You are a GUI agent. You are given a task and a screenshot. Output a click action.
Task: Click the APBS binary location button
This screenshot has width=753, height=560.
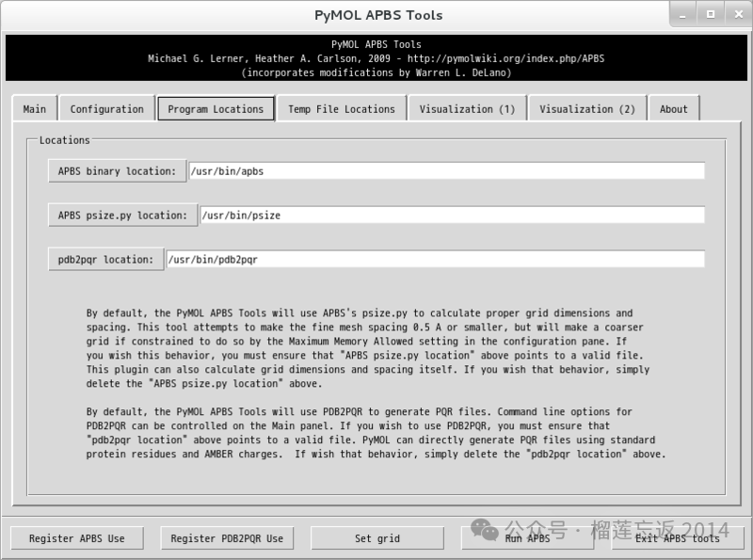117,171
